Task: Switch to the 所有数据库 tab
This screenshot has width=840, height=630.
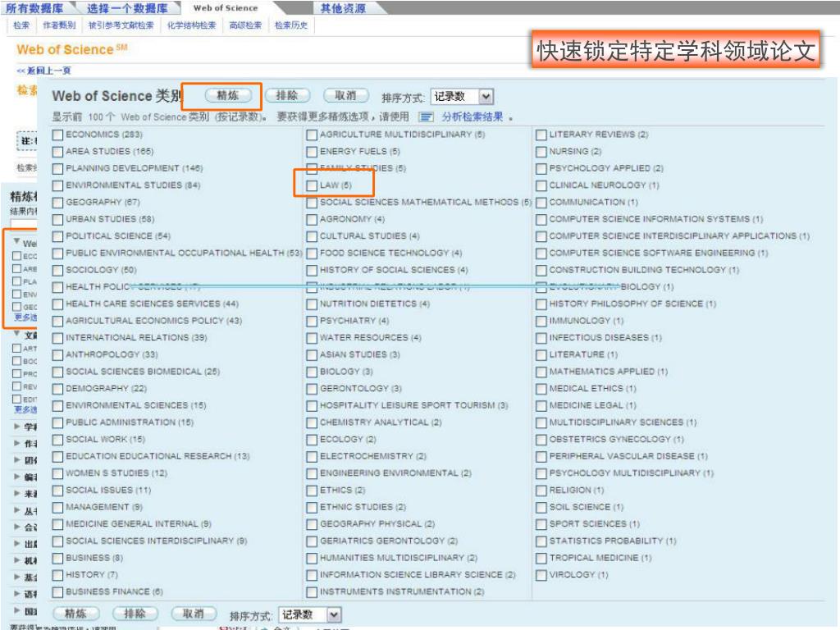Action: [x=34, y=8]
